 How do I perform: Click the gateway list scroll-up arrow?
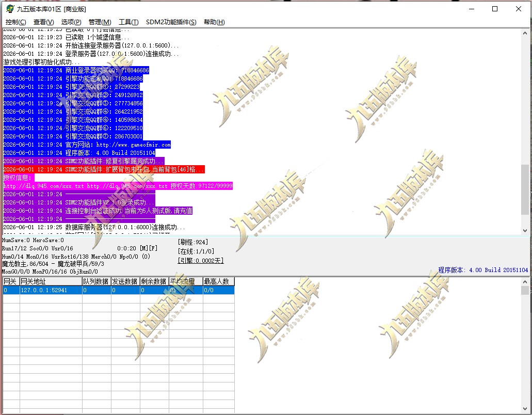(525, 282)
